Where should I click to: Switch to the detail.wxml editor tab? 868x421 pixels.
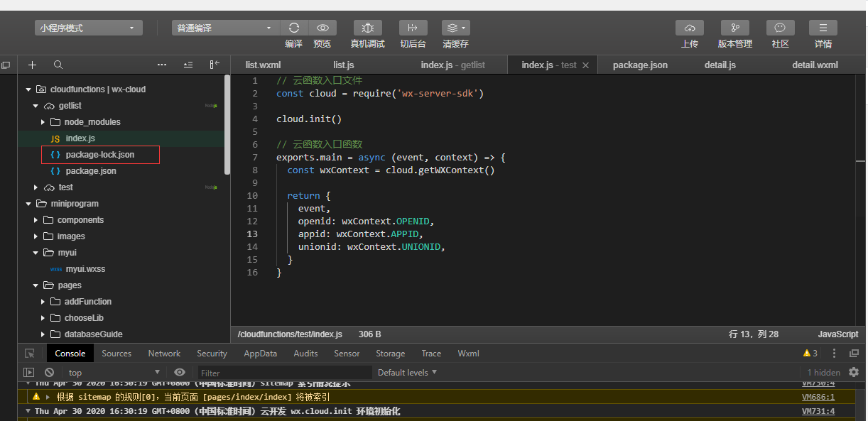(x=815, y=65)
